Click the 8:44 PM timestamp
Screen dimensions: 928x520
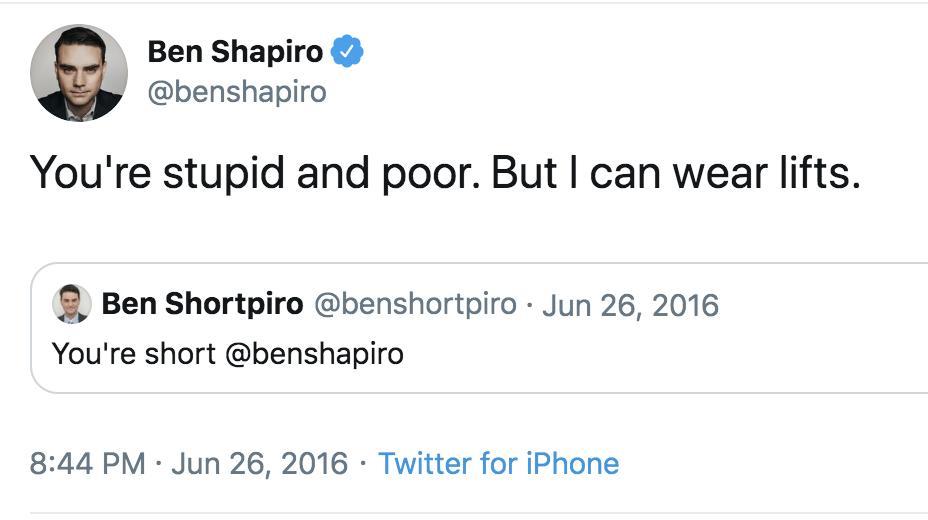[88, 463]
